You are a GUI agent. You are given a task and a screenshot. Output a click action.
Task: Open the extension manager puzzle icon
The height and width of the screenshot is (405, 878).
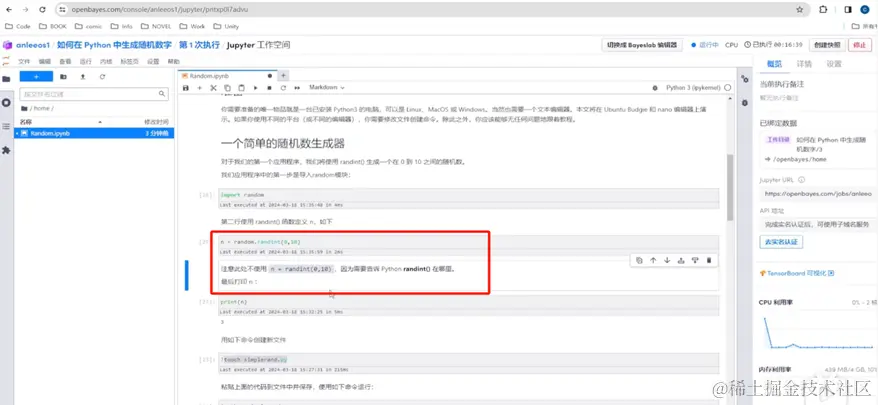tap(6, 150)
